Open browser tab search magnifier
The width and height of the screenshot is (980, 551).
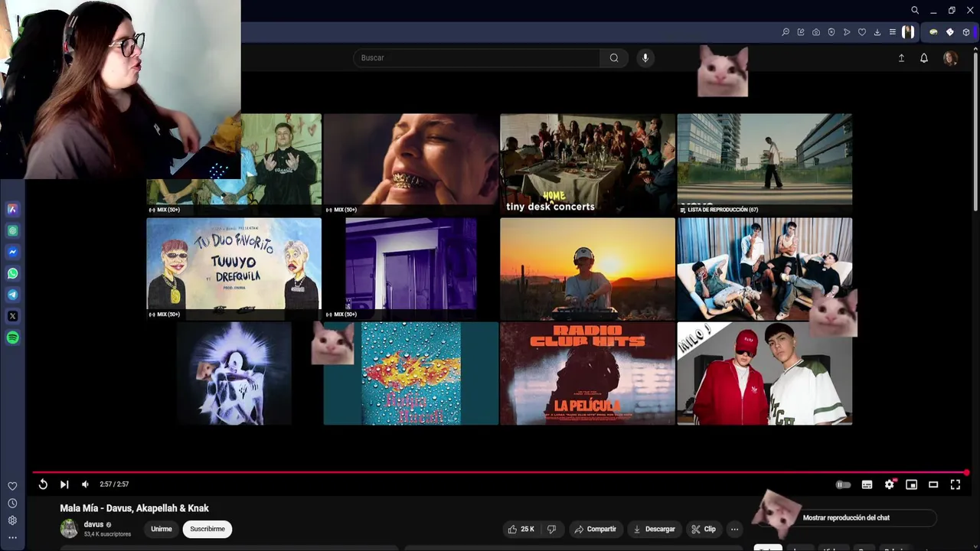(x=915, y=11)
